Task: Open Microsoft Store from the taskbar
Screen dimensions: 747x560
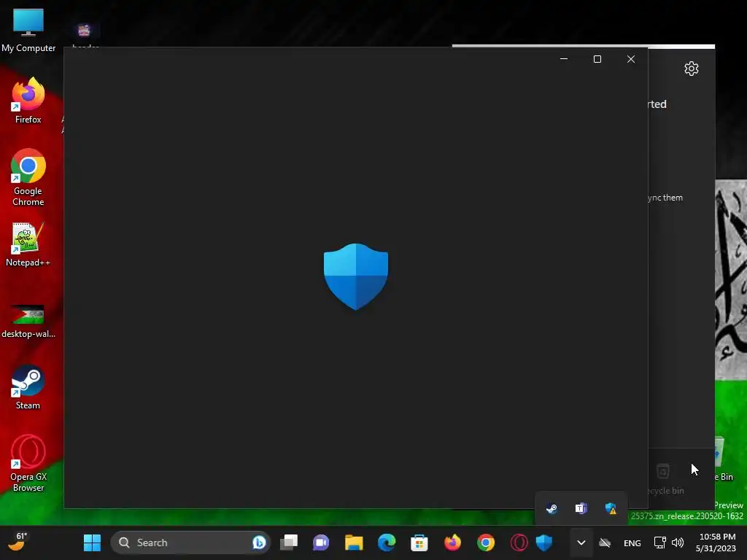Action: click(x=419, y=542)
